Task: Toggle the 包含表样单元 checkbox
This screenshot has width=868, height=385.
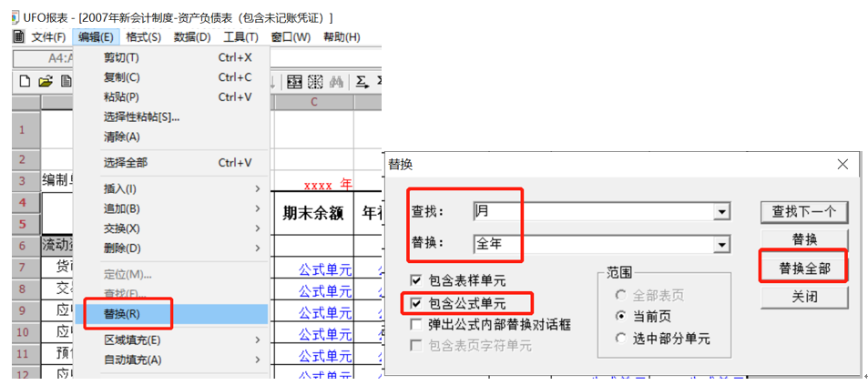Action: [x=416, y=280]
